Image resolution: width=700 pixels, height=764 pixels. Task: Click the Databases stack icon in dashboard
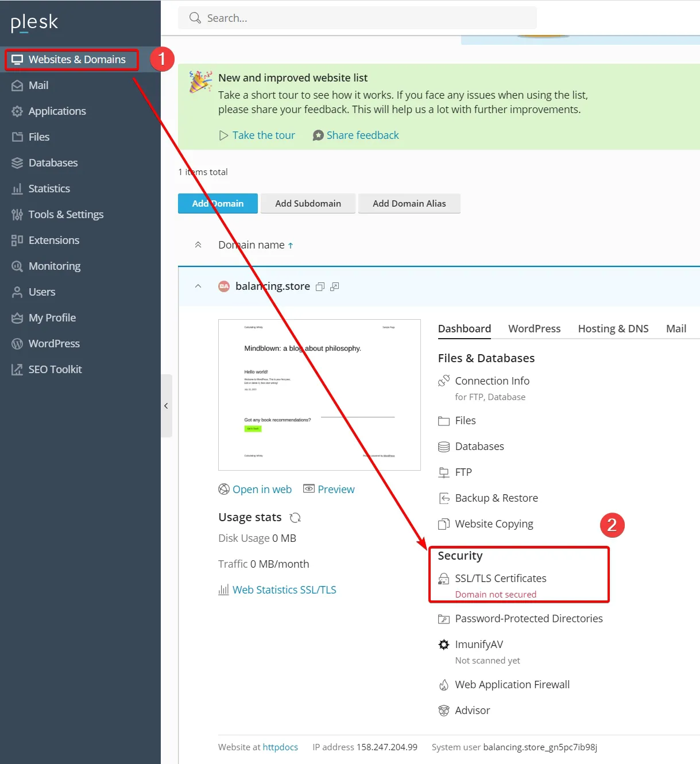[x=444, y=447]
